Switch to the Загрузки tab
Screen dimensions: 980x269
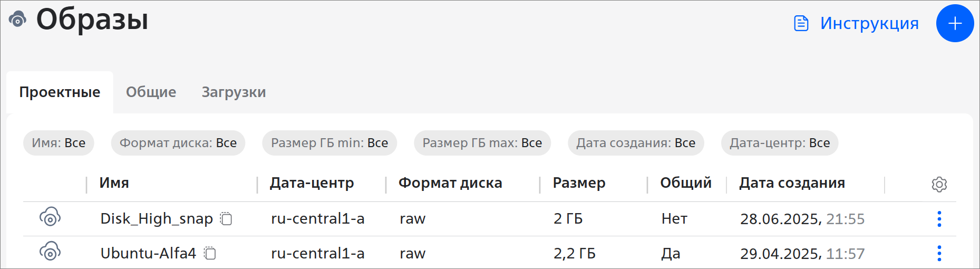[x=234, y=92]
